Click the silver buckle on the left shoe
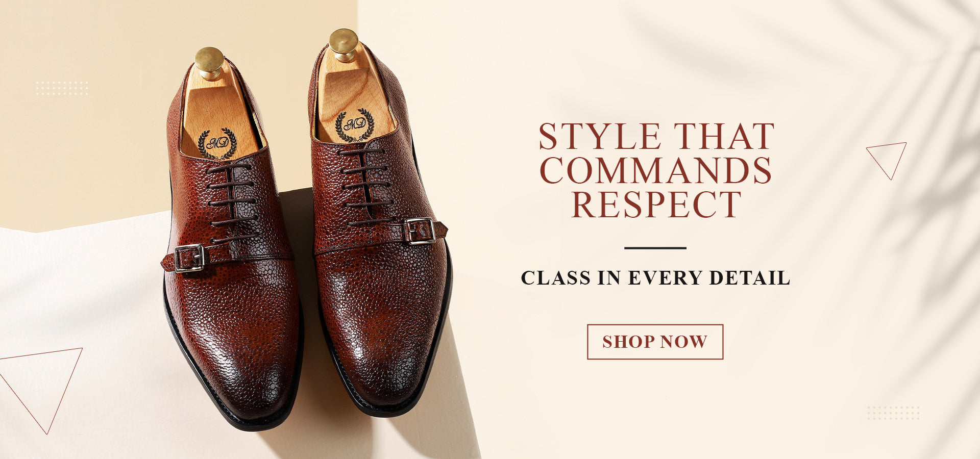The image size is (980, 459). (x=189, y=259)
